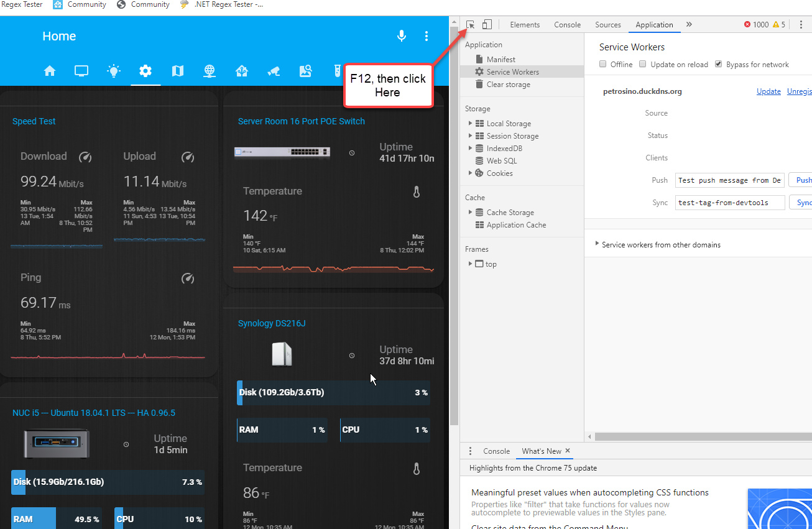This screenshot has height=529, width=812.
Task: Expand the Cache Storage tree arrow
Action: tap(471, 213)
